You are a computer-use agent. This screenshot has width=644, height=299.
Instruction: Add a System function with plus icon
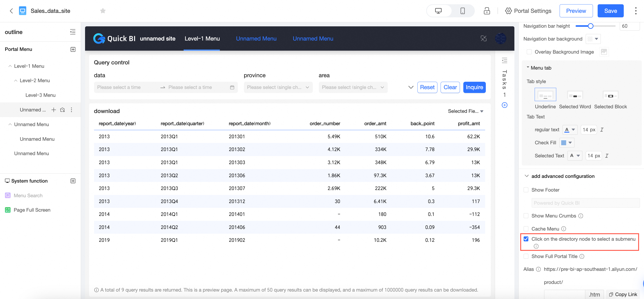click(x=73, y=181)
